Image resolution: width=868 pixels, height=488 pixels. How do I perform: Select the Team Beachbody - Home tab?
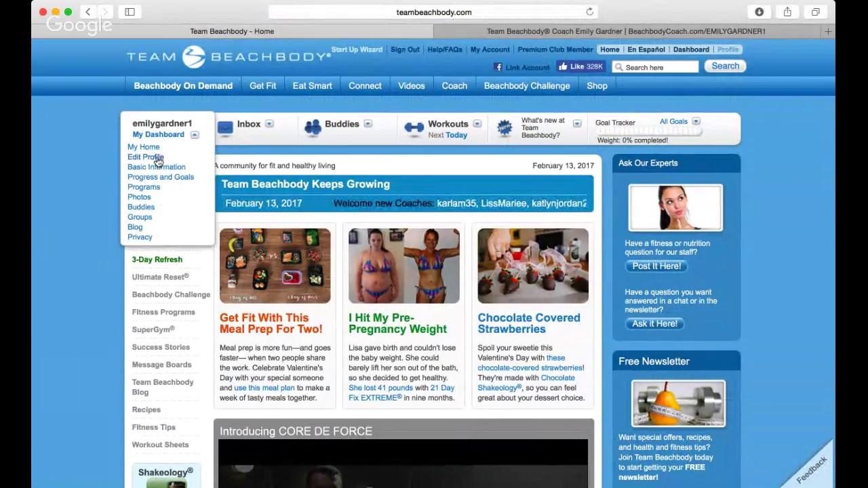(232, 31)
